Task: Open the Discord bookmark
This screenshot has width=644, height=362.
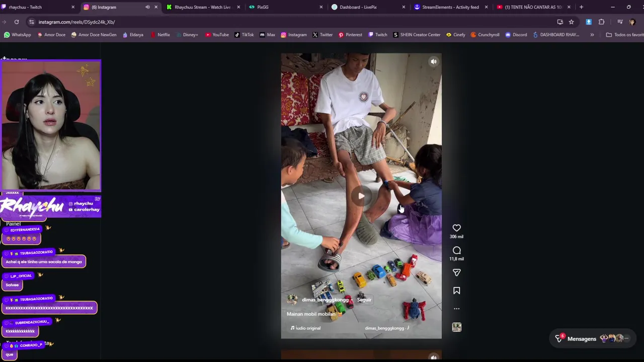Action: click(x=516, y=35)
